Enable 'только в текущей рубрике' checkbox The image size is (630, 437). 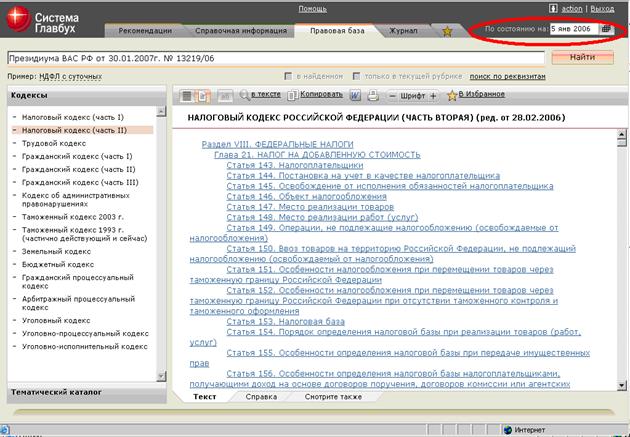point(356,76)
